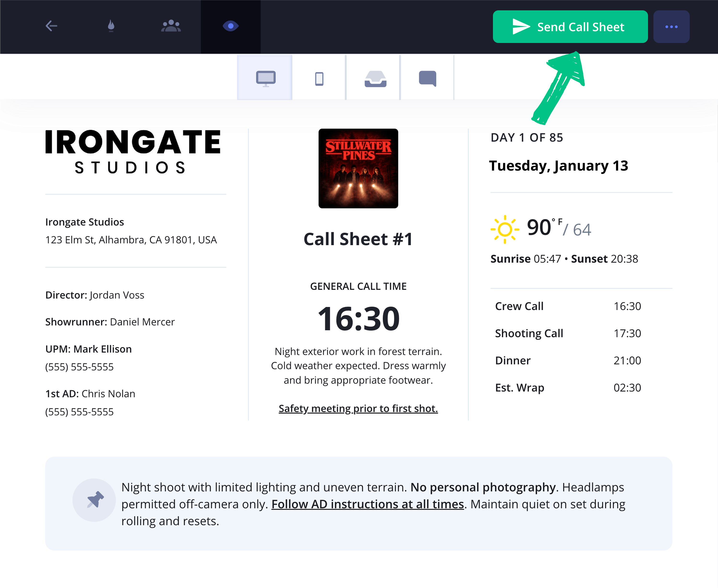Click the pushpin note icon

click(x=95, y=500)
